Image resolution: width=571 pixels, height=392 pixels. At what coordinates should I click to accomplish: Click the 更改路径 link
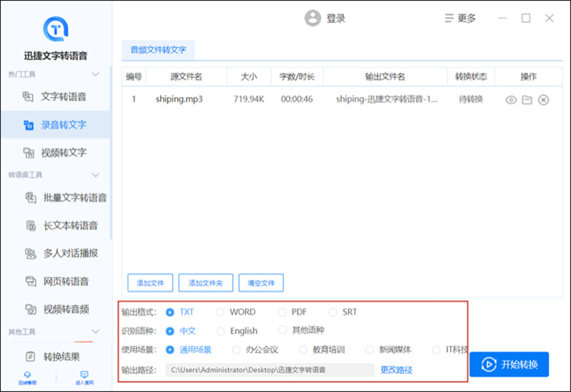[396, 371]
